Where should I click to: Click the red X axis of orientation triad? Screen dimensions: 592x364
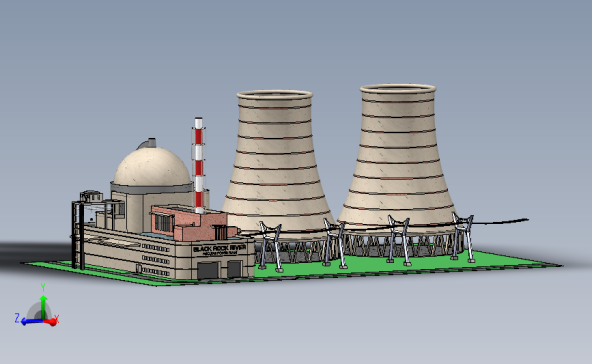click(51, 321)
